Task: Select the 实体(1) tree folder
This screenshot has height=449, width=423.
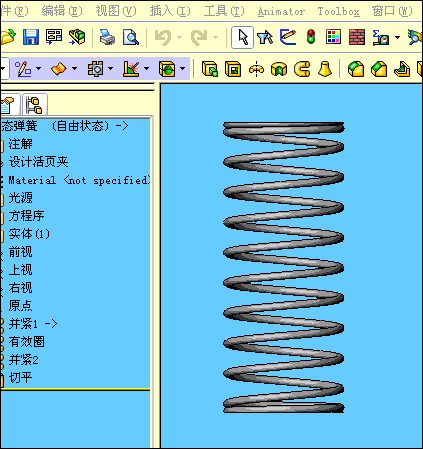Action: [x=29, y=234]
